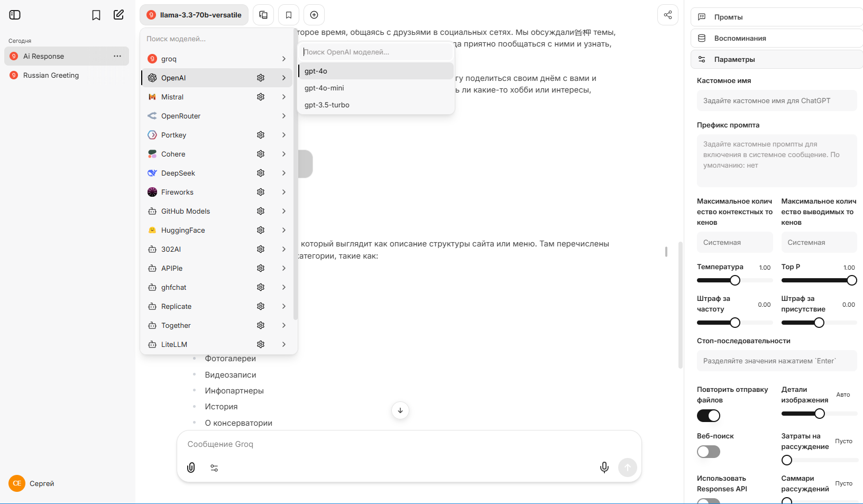Open settings gear for Portkey provider
The height and width of the screenshot is (504, 863).
pos(261,135)
